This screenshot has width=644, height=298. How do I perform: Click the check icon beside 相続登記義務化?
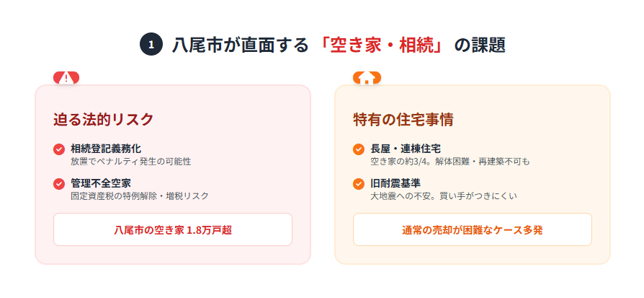coord(59,149)
